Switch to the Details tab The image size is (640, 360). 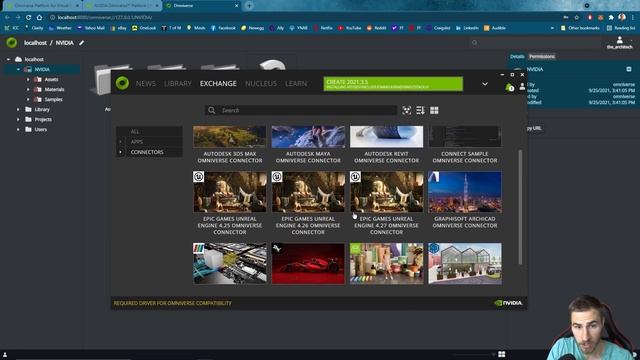coord(517,57)
